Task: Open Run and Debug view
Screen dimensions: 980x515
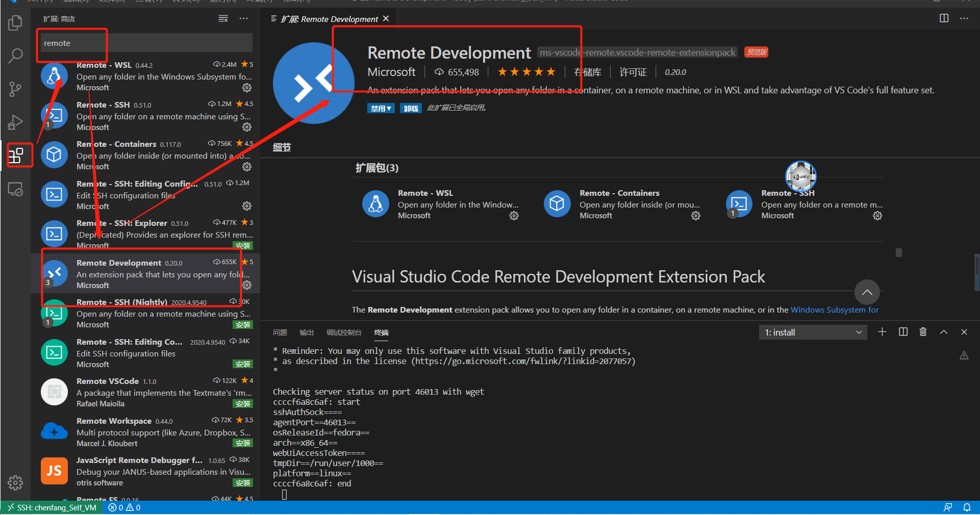Action: tap(15, 122)
